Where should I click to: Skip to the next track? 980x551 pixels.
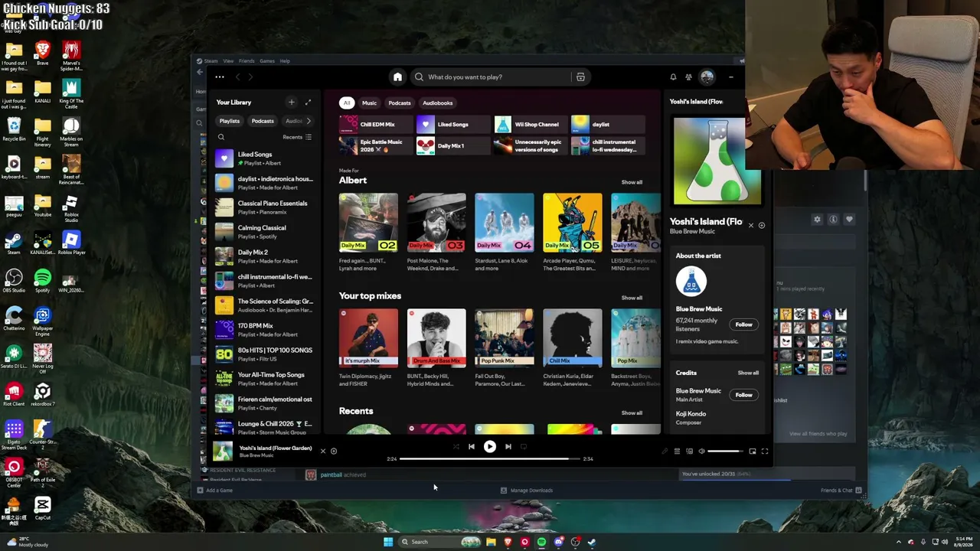point(508,447)
